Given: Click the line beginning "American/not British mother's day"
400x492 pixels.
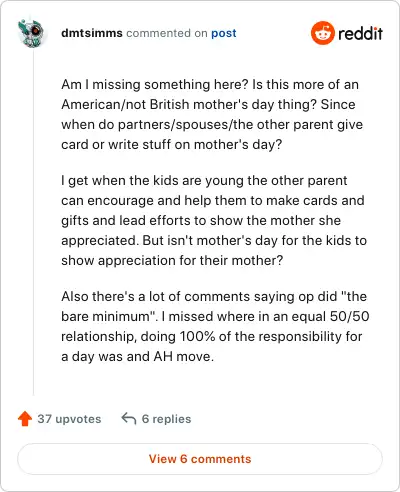Looking at the screenshot, I should tap(208, 104).
